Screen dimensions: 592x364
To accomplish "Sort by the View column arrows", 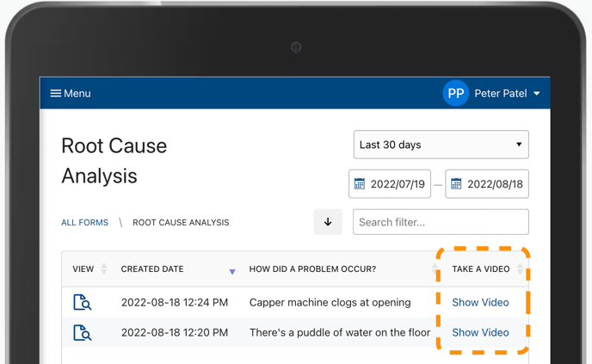I will coord(104,268).
